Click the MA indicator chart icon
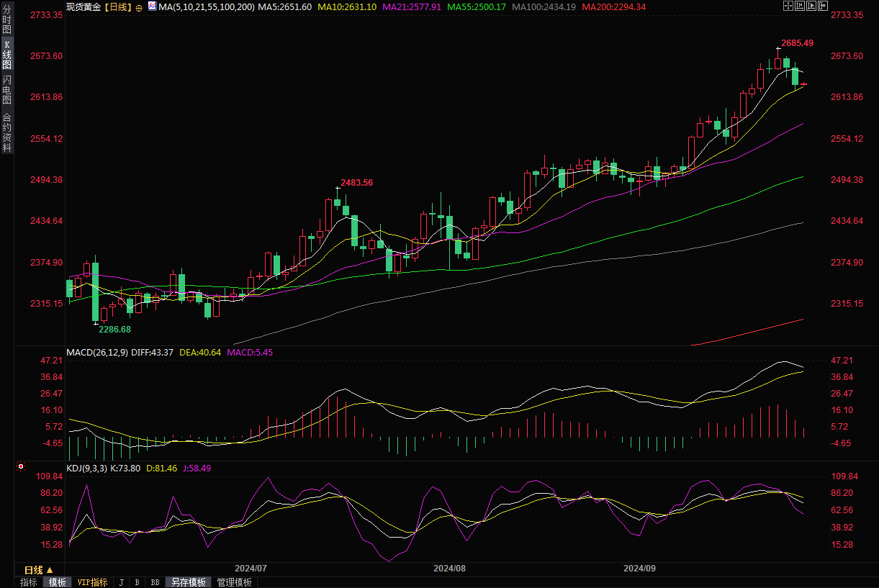 [152, 6]
